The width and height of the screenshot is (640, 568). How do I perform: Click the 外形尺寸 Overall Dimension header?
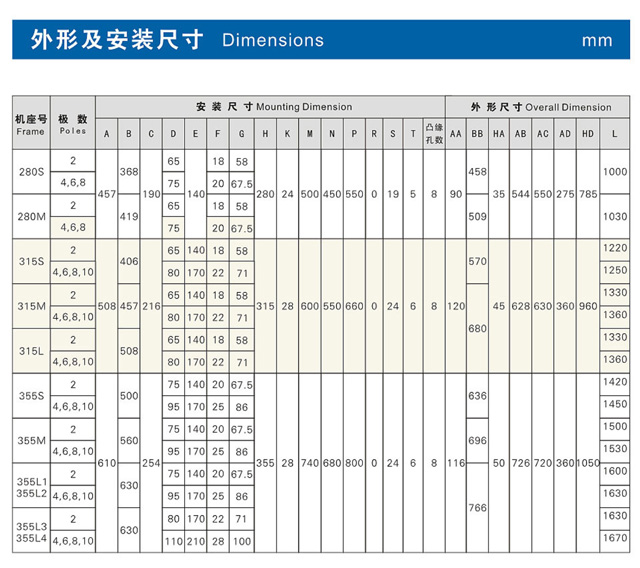coord(541,106)
